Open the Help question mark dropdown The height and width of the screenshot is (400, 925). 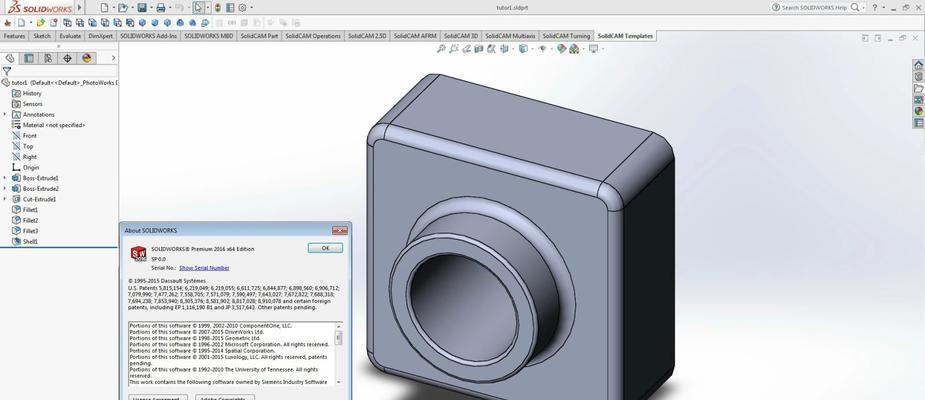pyautogui.click(x=884, y=8)
